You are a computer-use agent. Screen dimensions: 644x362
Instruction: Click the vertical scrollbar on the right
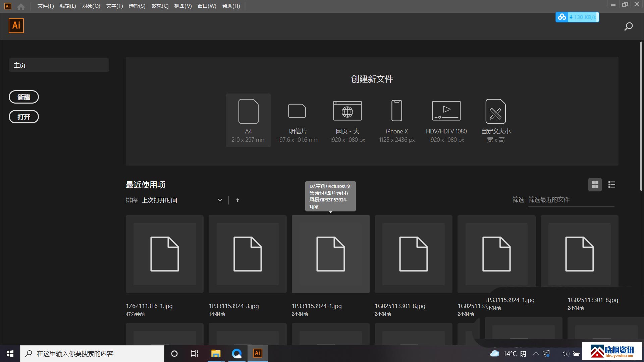(641, 116)
